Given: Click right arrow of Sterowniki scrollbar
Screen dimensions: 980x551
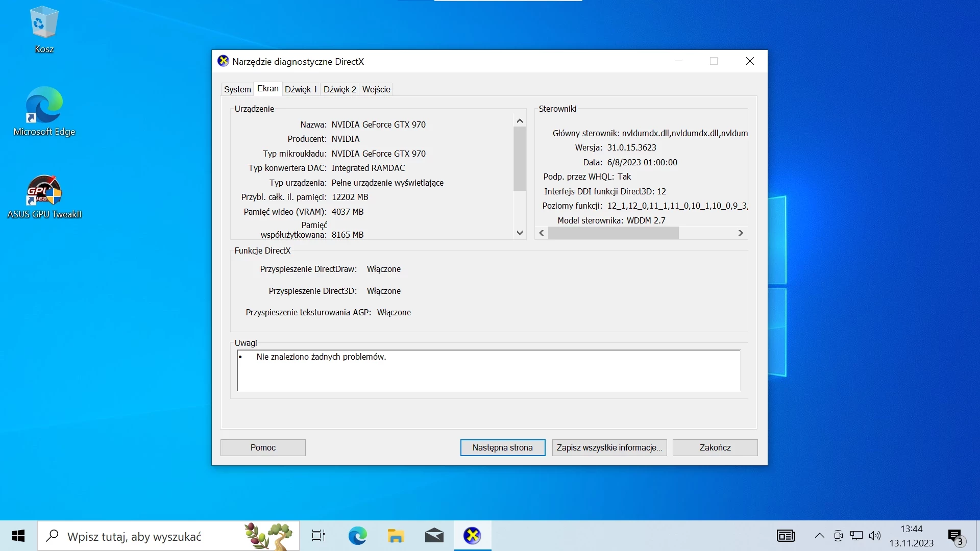Looking at the screenshot, I should (741, 233).
